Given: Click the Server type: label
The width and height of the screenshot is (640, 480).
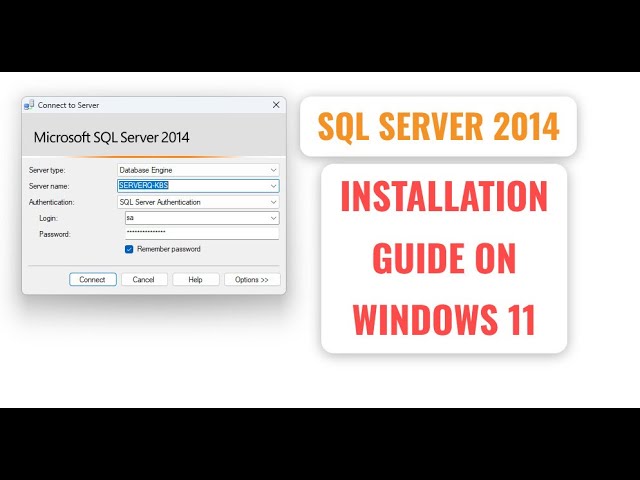Looking at the screenshot, I should pos(47,170).
